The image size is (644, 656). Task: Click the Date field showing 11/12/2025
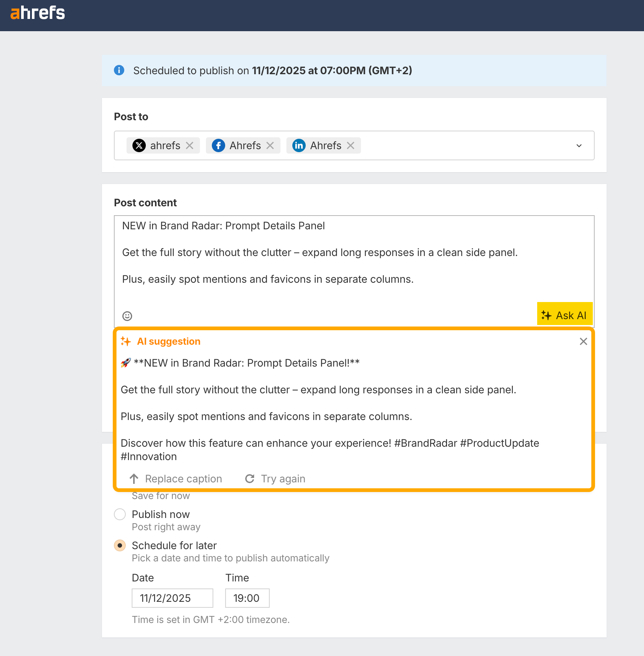coord(172,598)
